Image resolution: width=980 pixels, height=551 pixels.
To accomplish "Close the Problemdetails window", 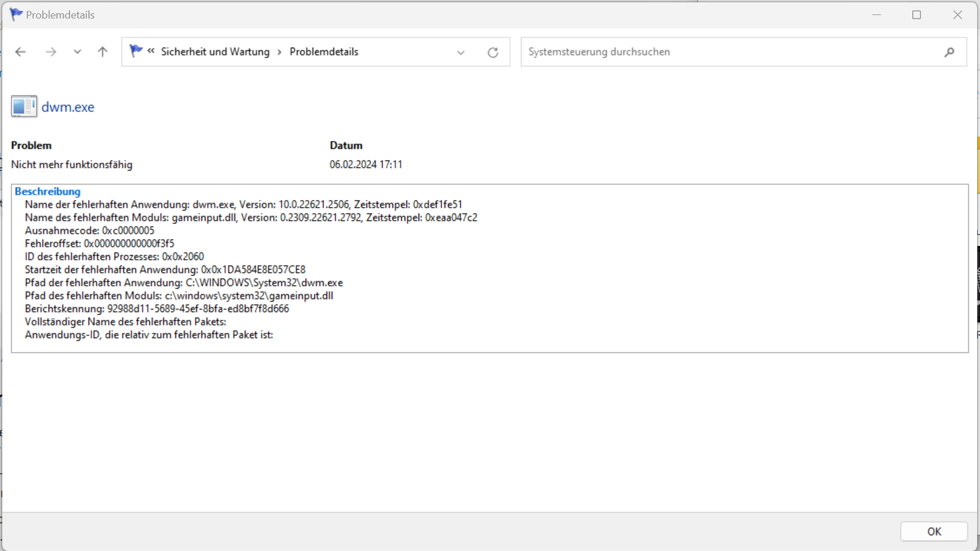I will [x=957, y=14].
